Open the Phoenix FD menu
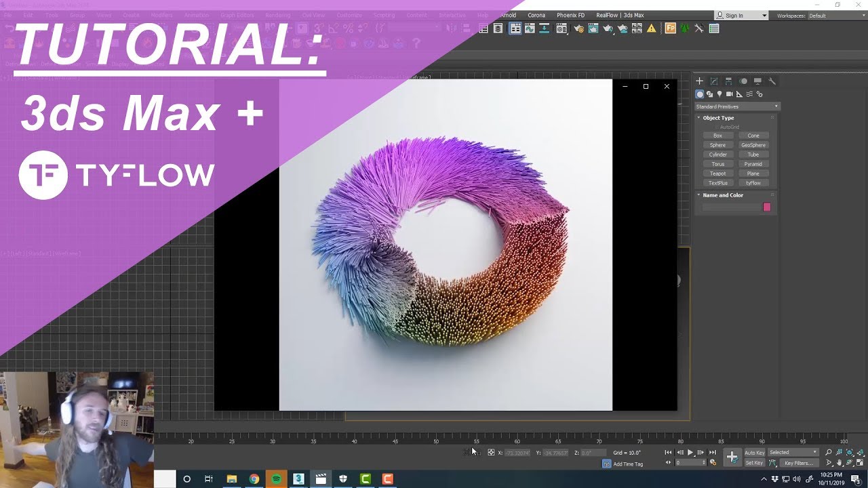This screenshot has width=868, height=488. click(x=570, y=15)
